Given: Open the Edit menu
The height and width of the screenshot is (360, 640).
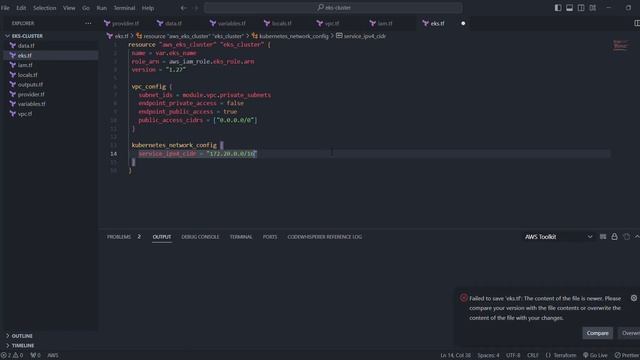Looking at the screenshot, I should coord(21,8).
